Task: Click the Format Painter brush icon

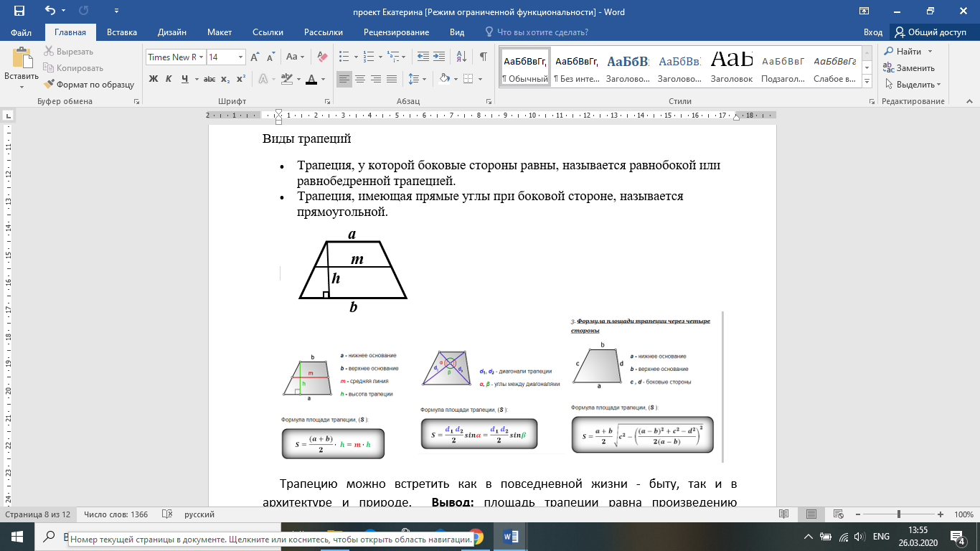Action: click(50, 84)
